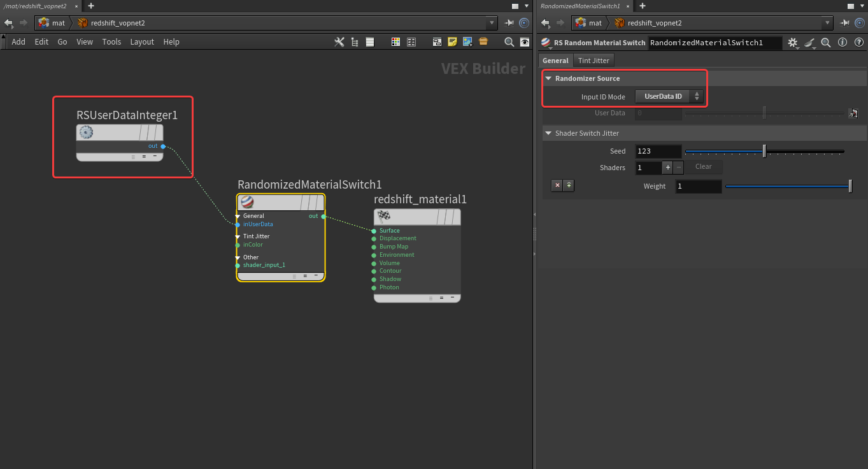Collapse Tint Jitter group on the node
This screenshot has height=469, width=868.
click(238, 236)
